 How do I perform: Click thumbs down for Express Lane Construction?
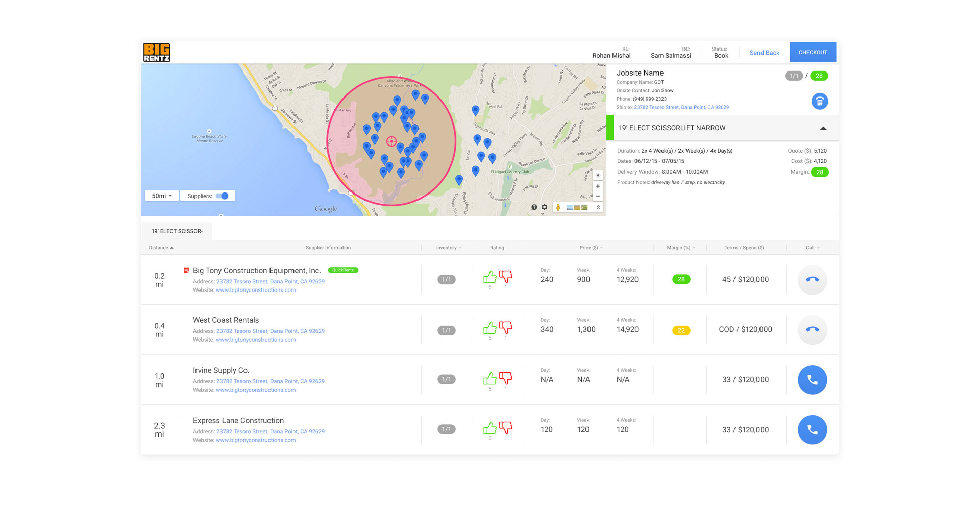506,428
